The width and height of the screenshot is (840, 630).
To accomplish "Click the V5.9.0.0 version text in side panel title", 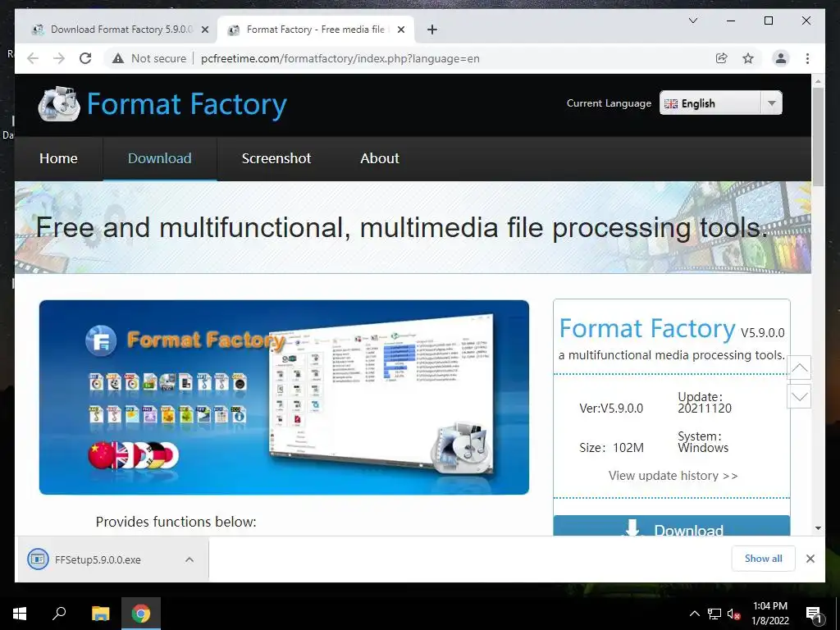I will [763, 333].
